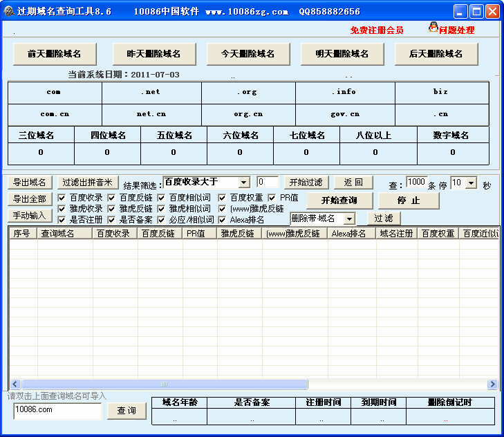504x437 pixels.
Task: Toggle the Alexa排名 checkbox
Action: coord(222,220)
